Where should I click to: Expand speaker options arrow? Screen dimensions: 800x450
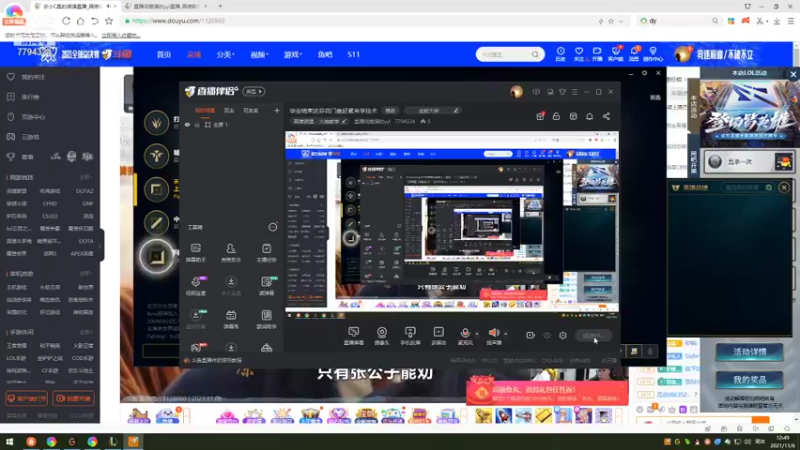coord(506,334)
